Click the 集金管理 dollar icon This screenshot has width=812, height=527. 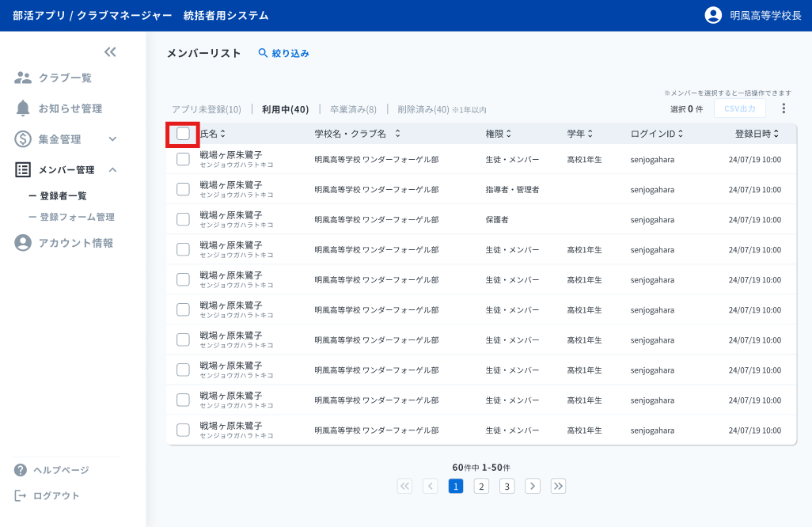click(x=23, y=138)
